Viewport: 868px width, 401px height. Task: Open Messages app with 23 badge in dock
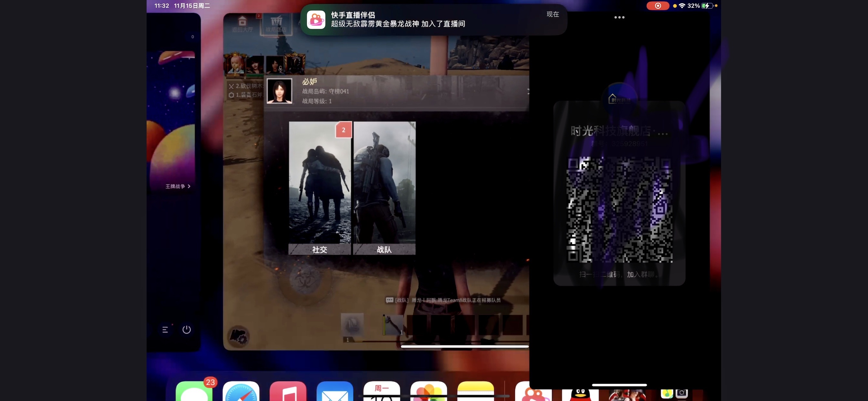(194, 391)
